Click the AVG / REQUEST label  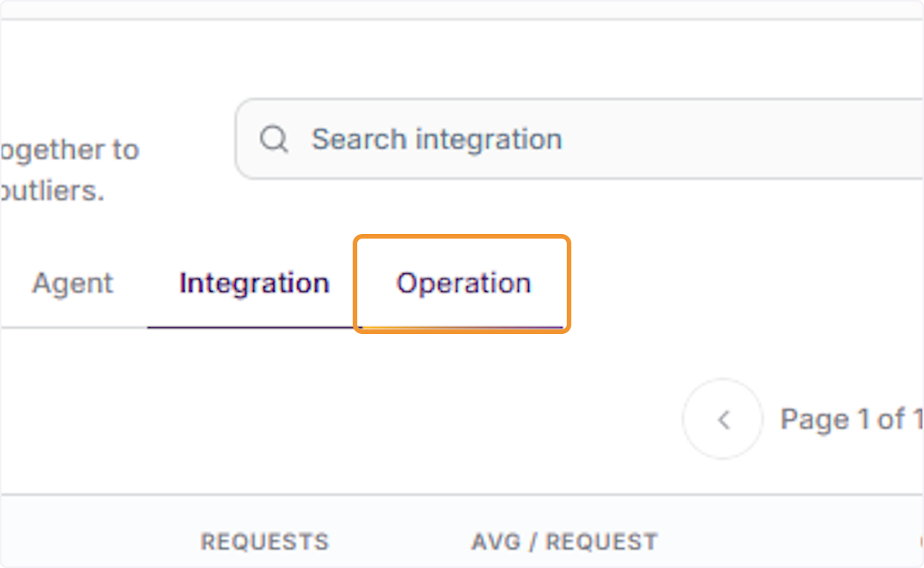(x=564, y=542)
